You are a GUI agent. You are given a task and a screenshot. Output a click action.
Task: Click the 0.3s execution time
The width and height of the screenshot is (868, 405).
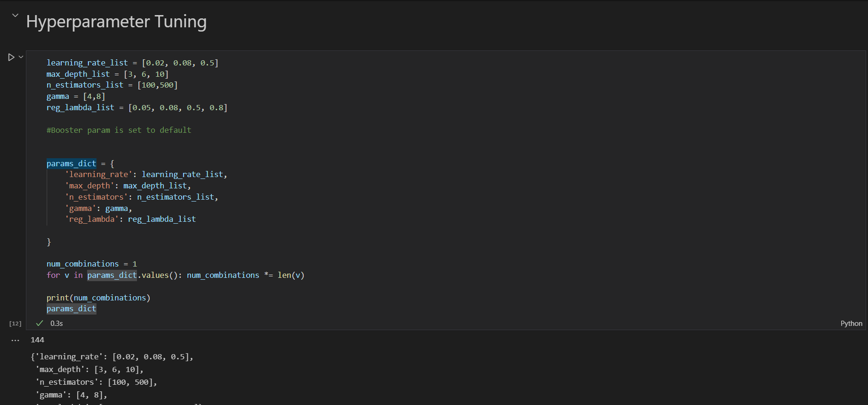56,323
